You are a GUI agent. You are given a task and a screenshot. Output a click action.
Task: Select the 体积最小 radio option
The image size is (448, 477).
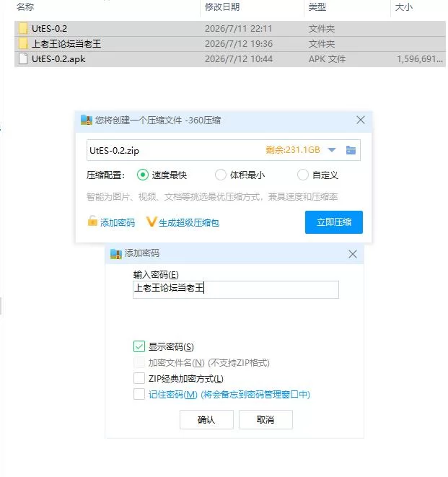coord(221,175)
